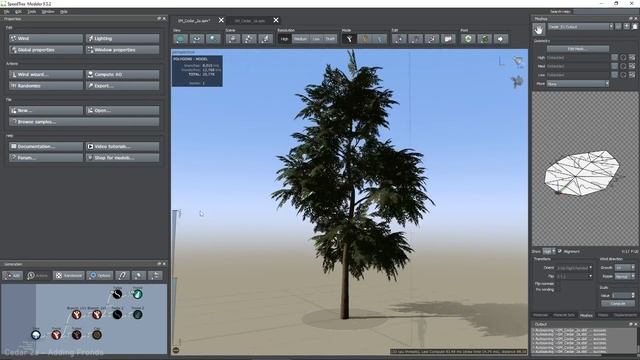Click the eye icon in the View group
Screen dimensions: 640x360
(x=197, y=39)
